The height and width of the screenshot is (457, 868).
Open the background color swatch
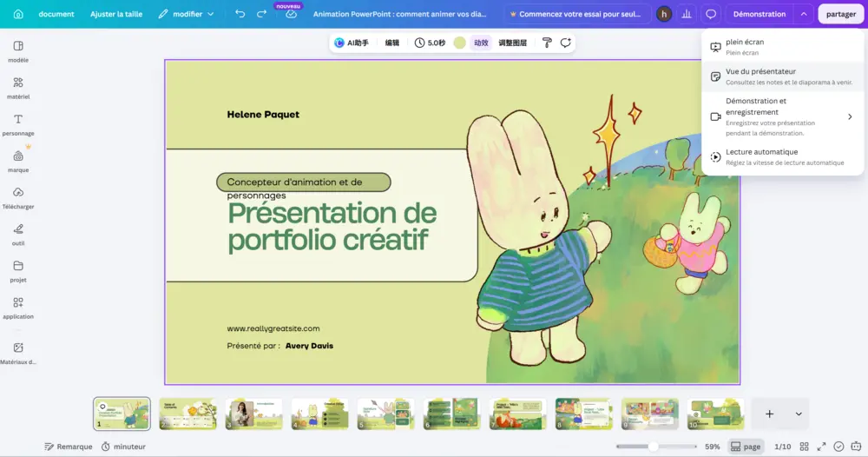click(x=459, y=43)
